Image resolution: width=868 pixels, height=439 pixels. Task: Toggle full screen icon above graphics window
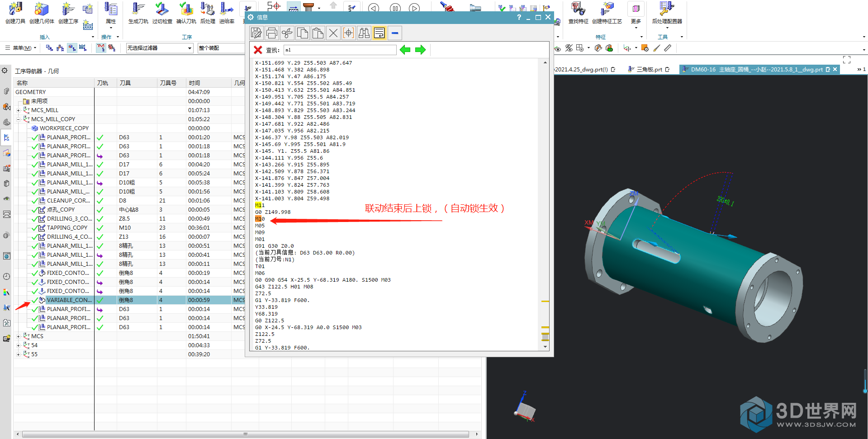847,60
